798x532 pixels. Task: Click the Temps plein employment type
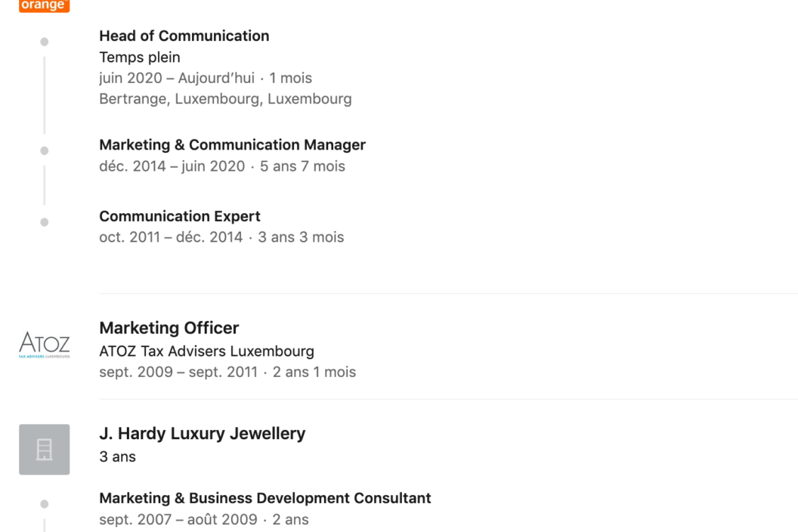(x=139, y=57)
